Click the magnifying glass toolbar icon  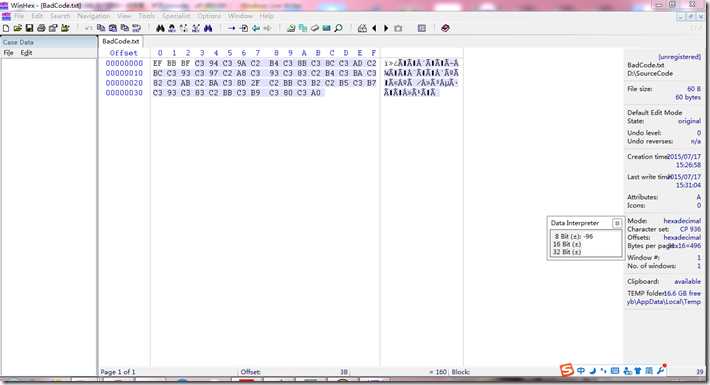pos(338,28)
